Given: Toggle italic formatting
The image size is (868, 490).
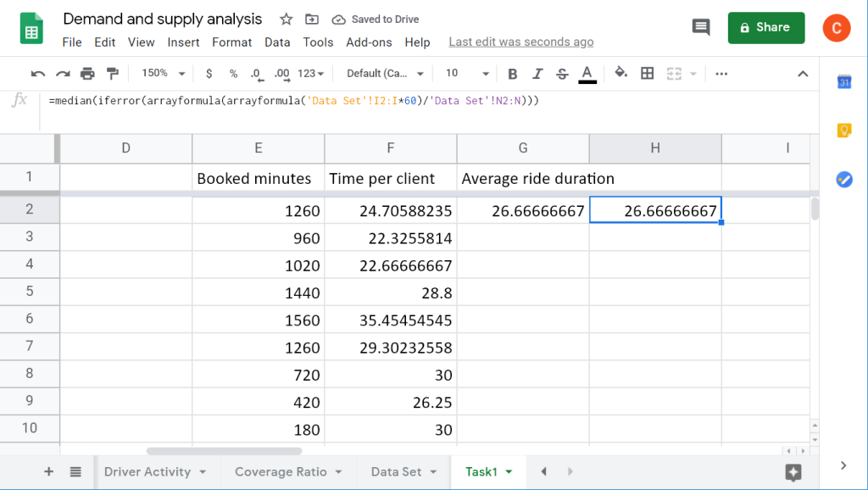Looking at the screenshot, I should (x=537, y=74).
